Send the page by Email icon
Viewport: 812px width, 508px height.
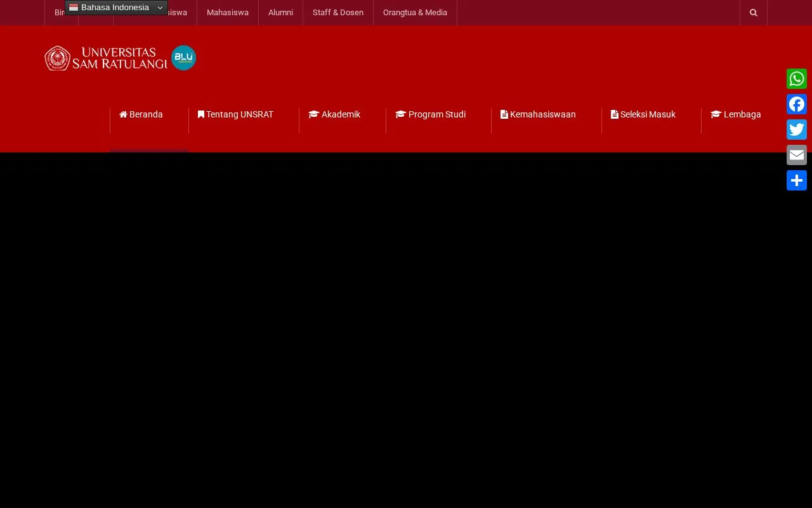pyautogui.click(x=797, y=155)
